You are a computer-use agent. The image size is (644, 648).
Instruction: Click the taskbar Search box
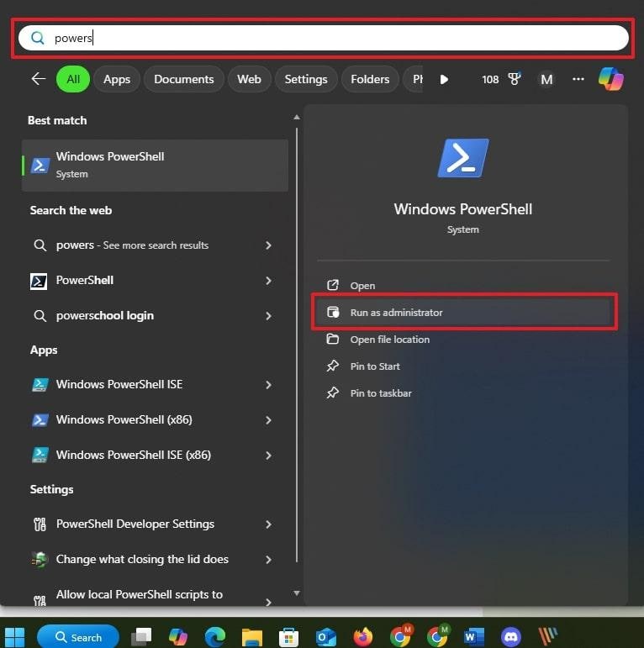78,637
